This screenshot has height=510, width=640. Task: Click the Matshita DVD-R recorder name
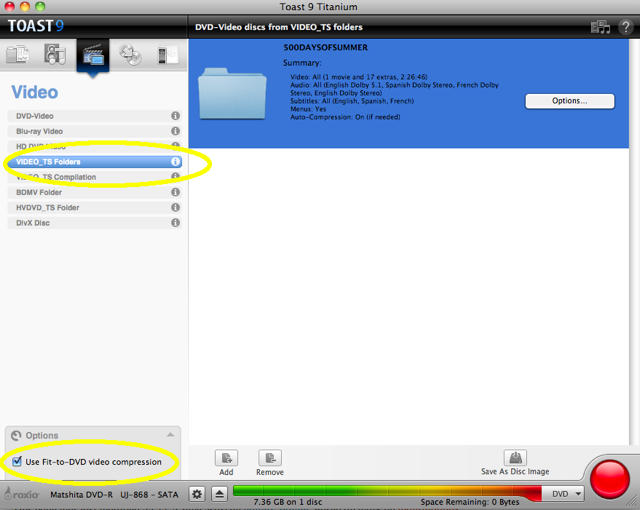pyautogui.click(x=114, y=494)
